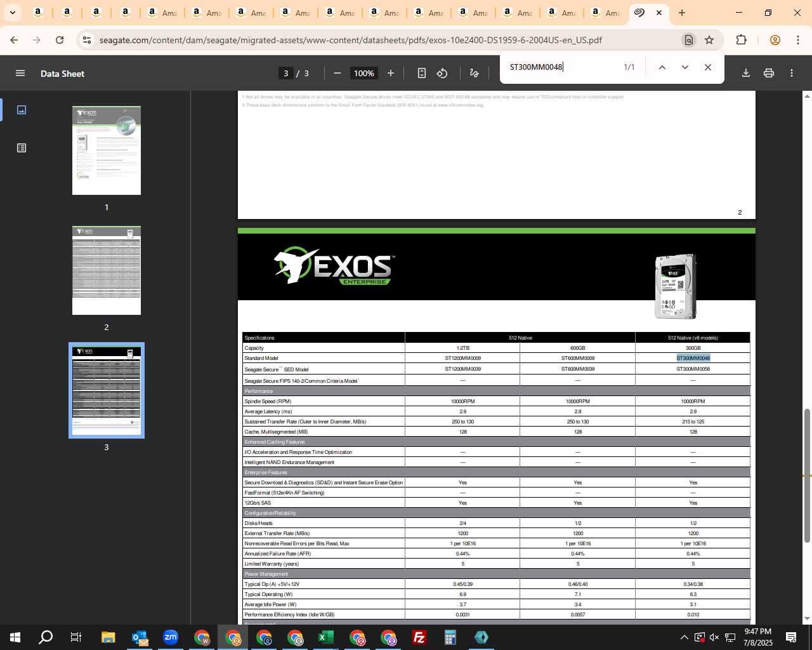The image size is (812, 650).
Task: Open the notifications center icon
Action: tap(791, 637)
